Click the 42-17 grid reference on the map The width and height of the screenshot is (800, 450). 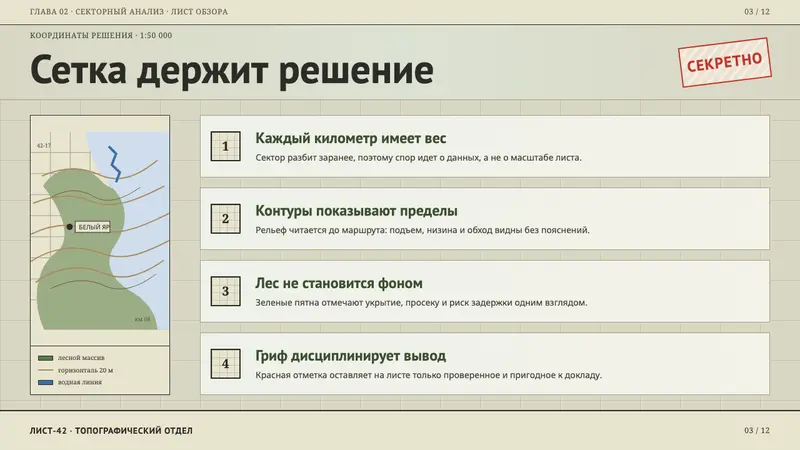(x=44, y=145)
